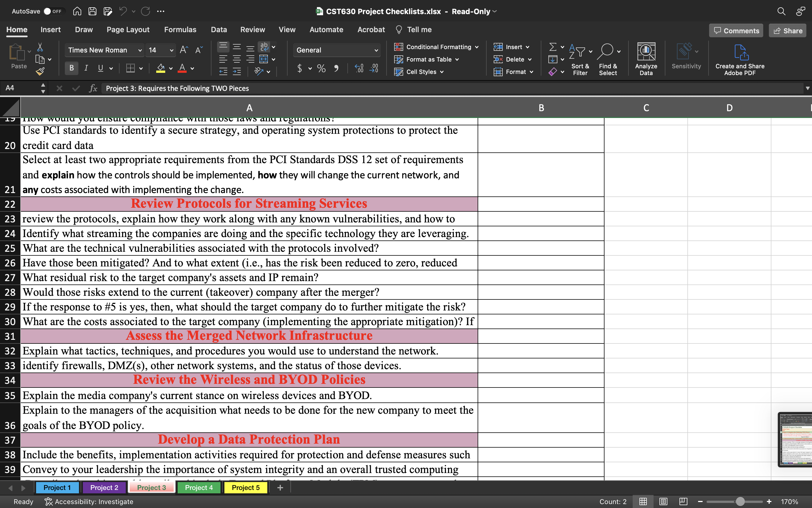Click the AutoSum sigma icon
Image resolution: width=812 pixels, height=508 pixels.
coord(553,47)
